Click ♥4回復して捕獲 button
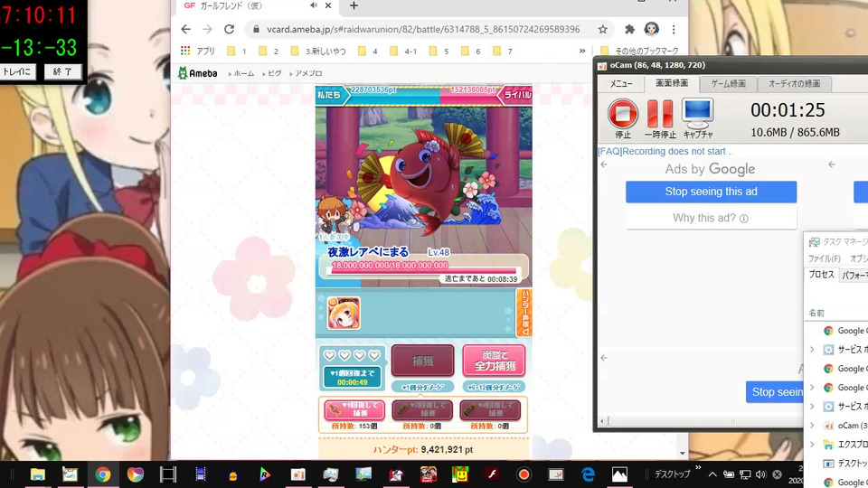868x488 pixels. (490, 410)
